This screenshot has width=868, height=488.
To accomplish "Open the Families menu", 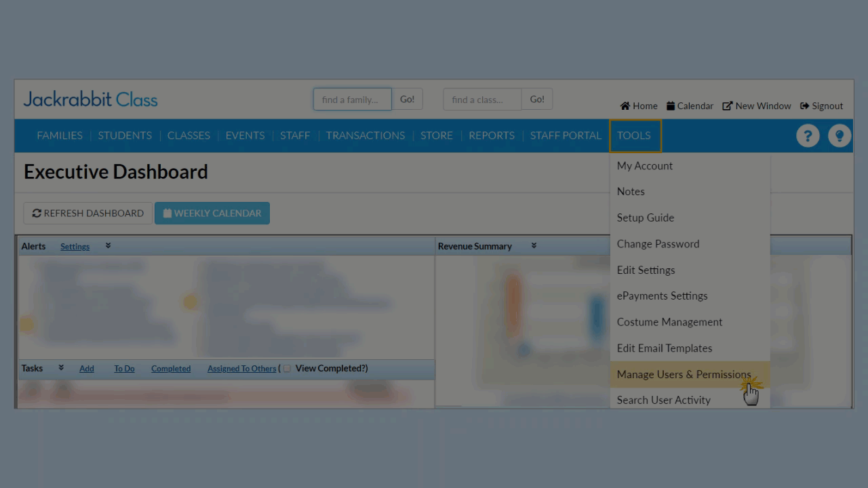I will click(60, 136).
